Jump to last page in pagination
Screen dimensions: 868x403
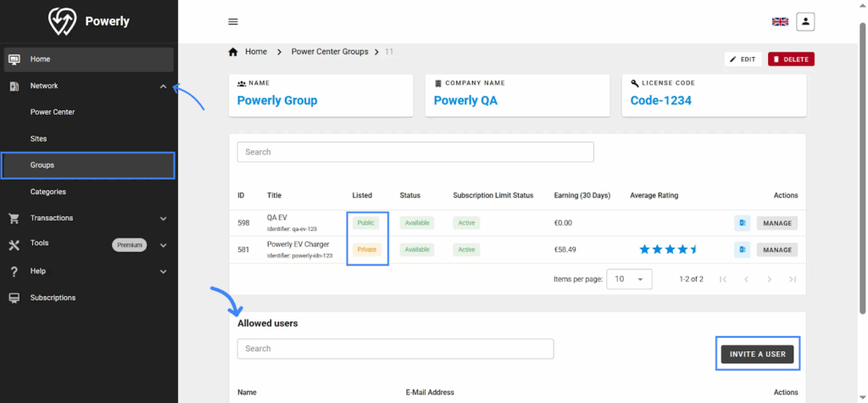pos(793,279)
